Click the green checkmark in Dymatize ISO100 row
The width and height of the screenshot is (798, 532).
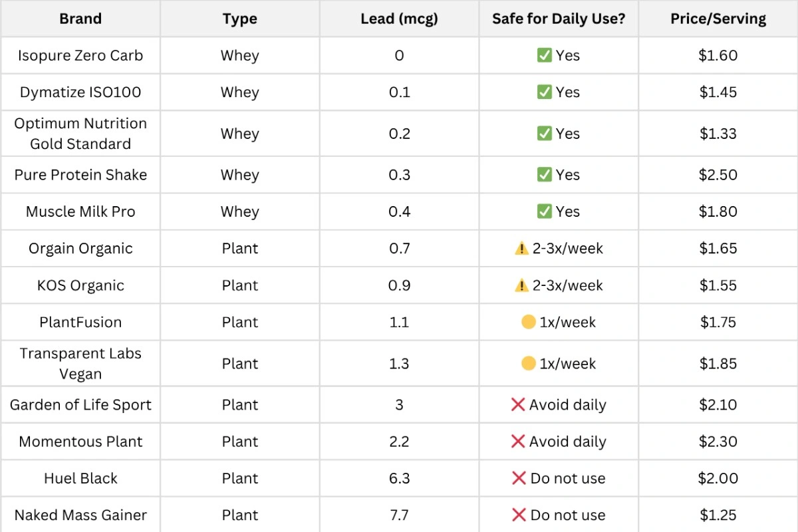click(x=544, y=92)
